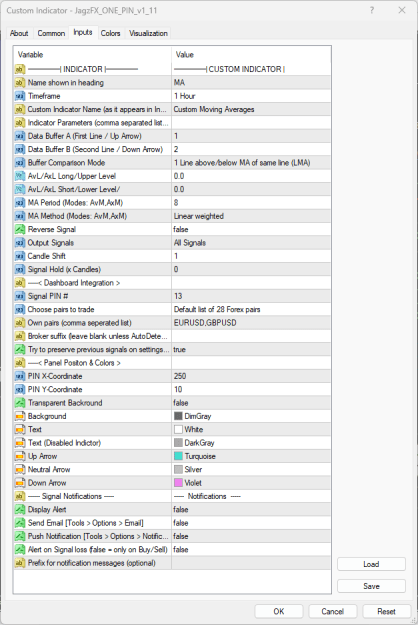Select the Inputs tab
Image resolution: width=418 pixels, height=625 pixels.
83,32
